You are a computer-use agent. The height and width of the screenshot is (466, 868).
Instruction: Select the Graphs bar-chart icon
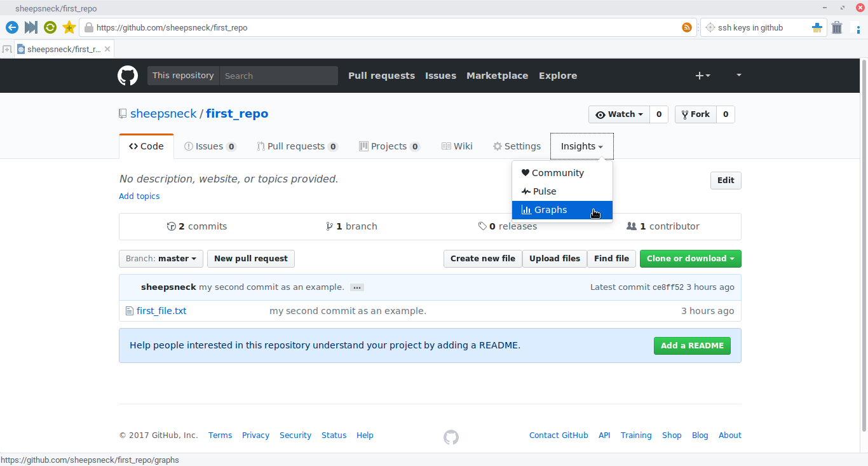pos(526,210)
